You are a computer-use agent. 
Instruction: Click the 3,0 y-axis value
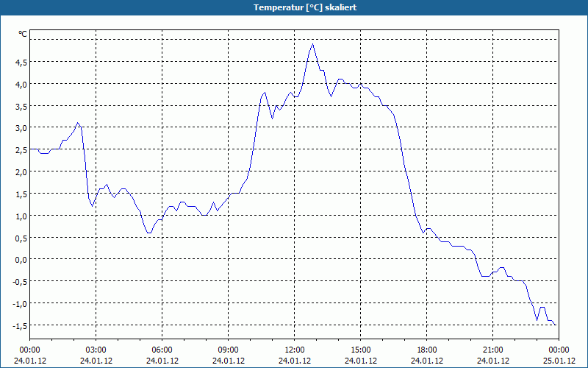tap(21, 128)
